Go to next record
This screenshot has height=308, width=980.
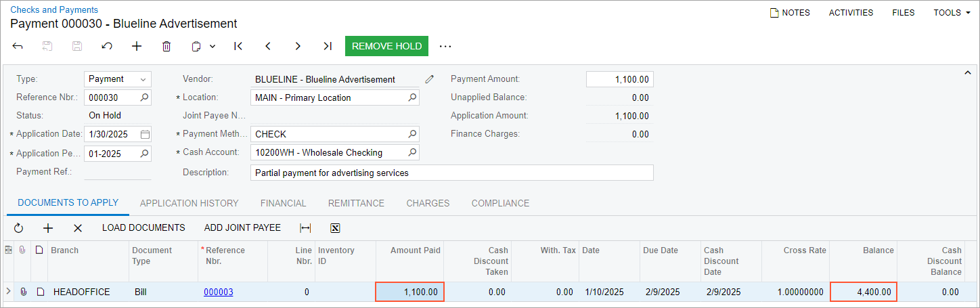point(298,46)
